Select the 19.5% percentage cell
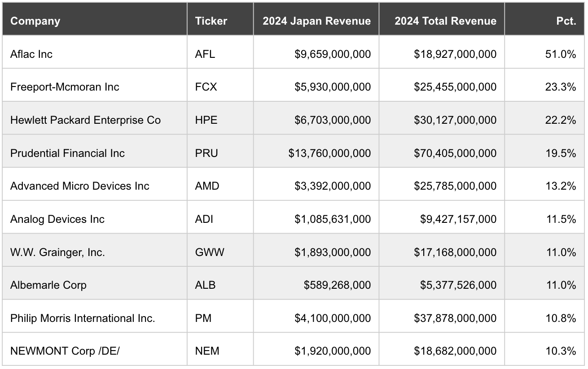The height and width of the screenshot is (369, 588). tap(545, 151)
